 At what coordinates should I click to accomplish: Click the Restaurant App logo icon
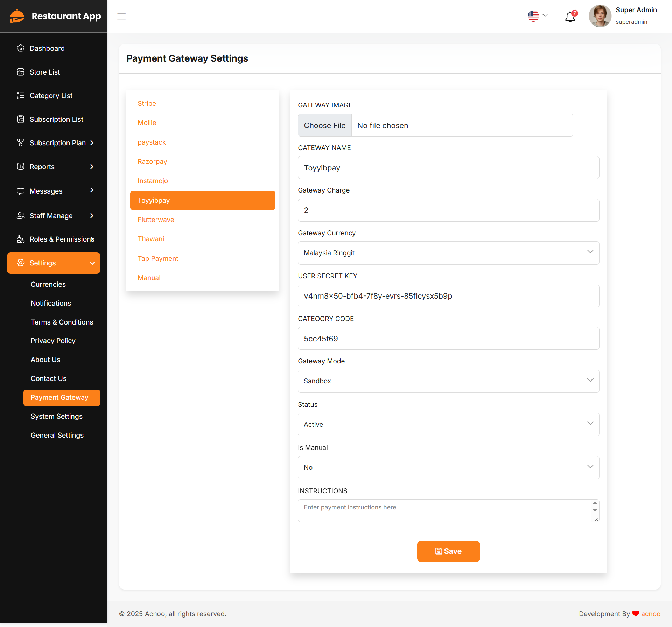17,16
